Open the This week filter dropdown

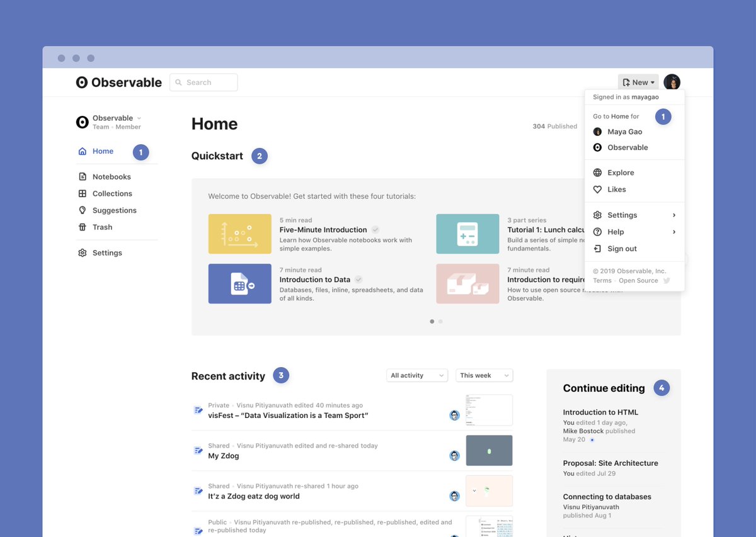pyautogui.click(x=484, y=375)
